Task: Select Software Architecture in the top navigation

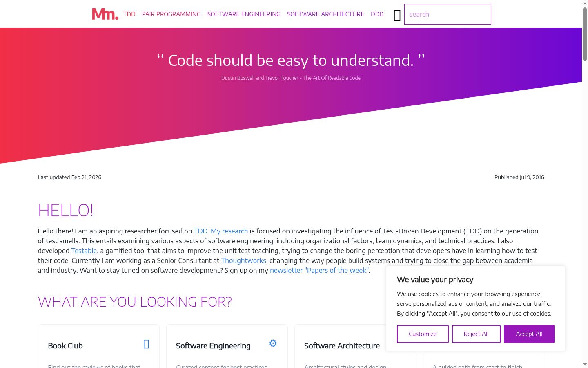Action: 325,14
